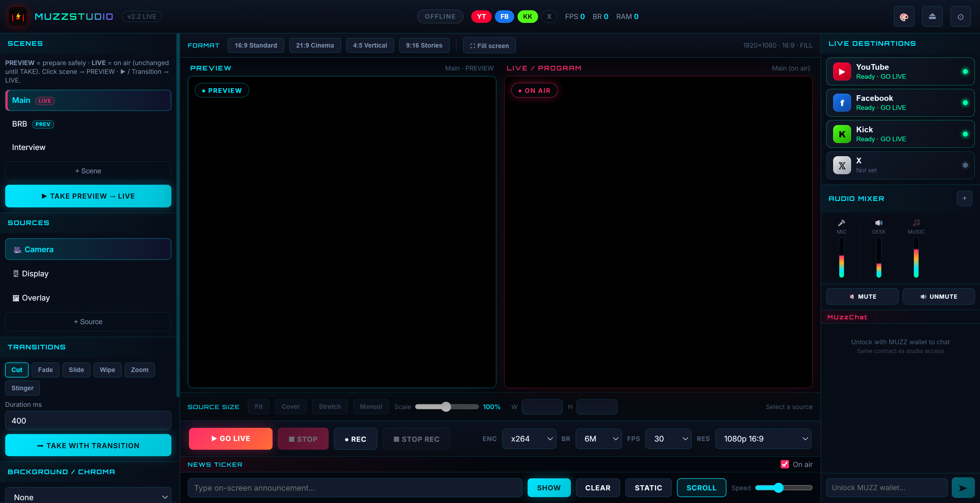
Task: Select the Fit source size option
Action: [x=258, y=406]
